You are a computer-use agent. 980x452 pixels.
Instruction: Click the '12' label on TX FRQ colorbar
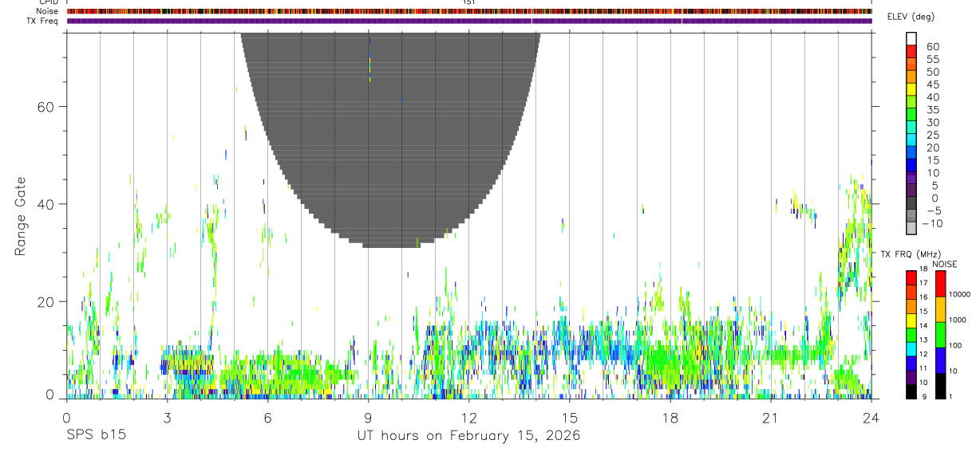pyautogui.click(x=923, y=354)
